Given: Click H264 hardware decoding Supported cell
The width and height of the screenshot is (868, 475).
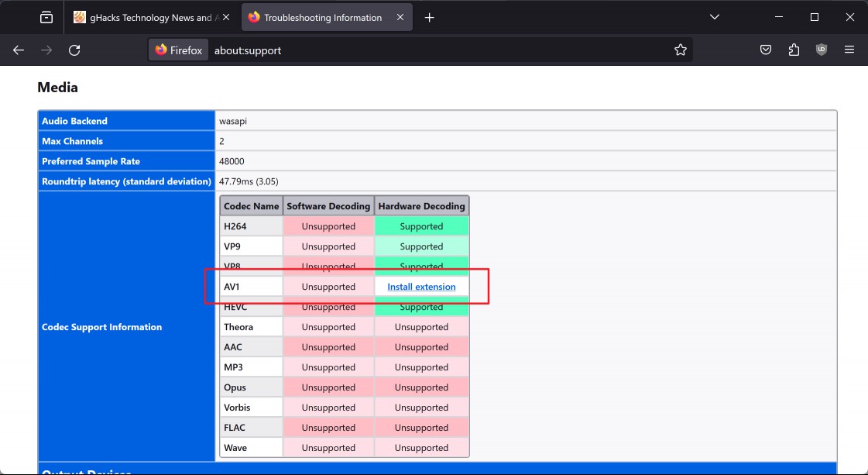Looking at the screenshot, I should point(421,226).
